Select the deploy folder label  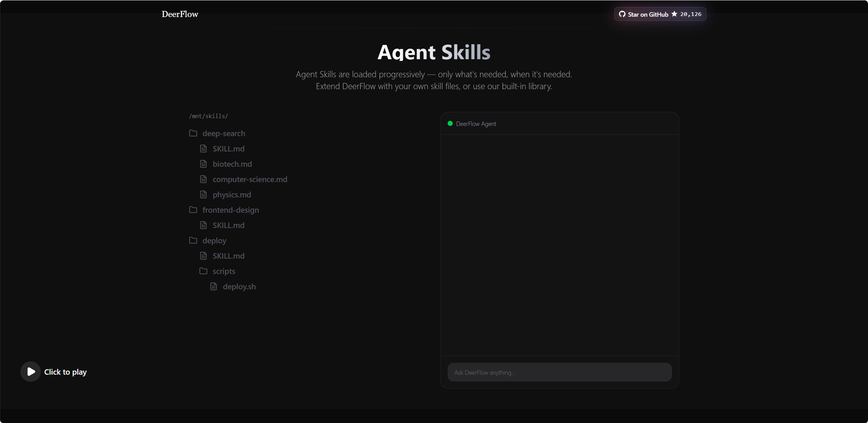click(214, 241)
